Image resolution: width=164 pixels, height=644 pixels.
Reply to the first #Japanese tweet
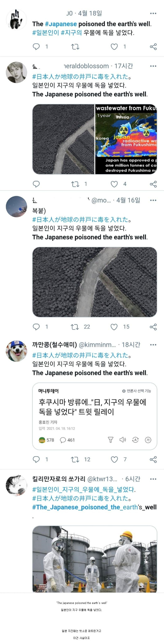[x=37, y=47]
